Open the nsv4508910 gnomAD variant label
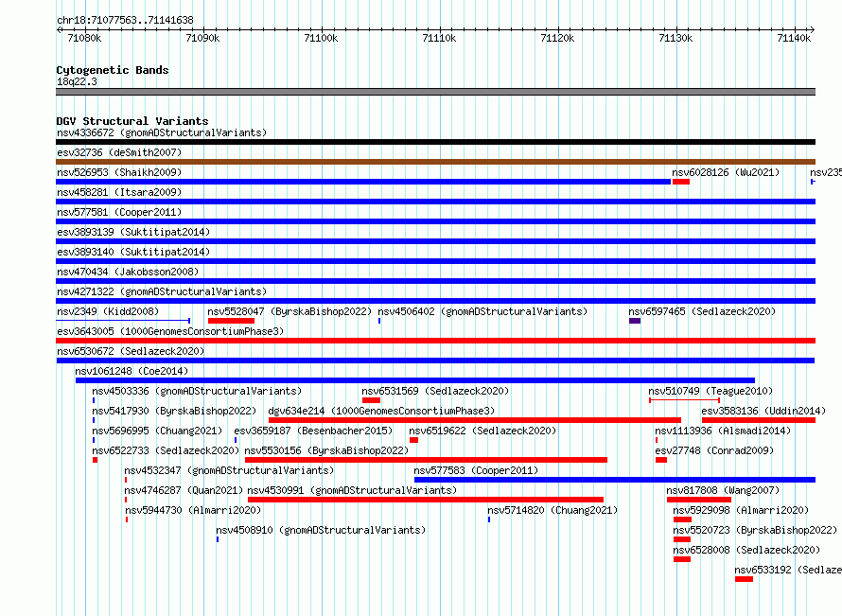Screen dimensions: 842x616 coord(321,530)
